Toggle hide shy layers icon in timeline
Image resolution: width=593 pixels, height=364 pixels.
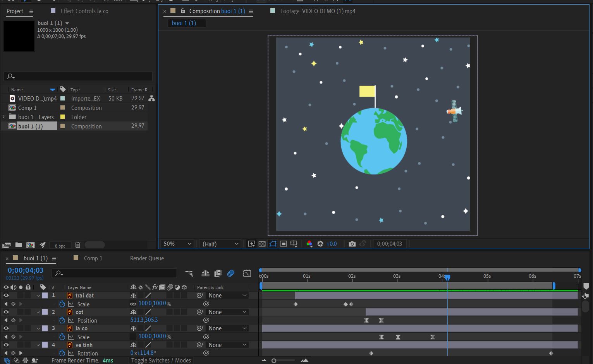point(205,273)
